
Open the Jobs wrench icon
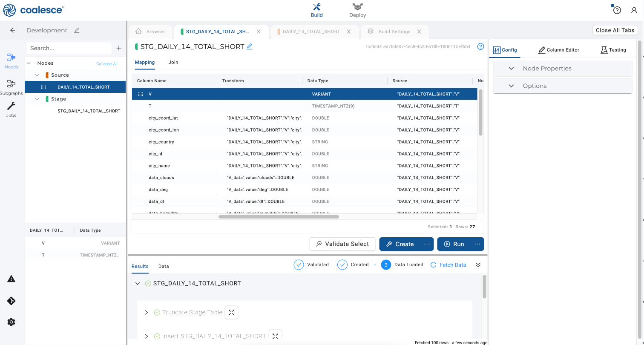(x=11, y=109)
